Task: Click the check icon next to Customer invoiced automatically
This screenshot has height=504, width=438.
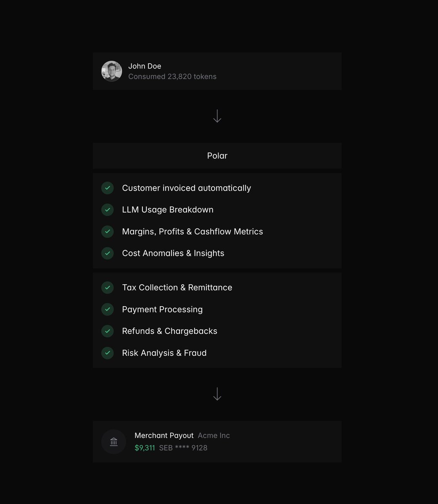Action: point(108,188)
